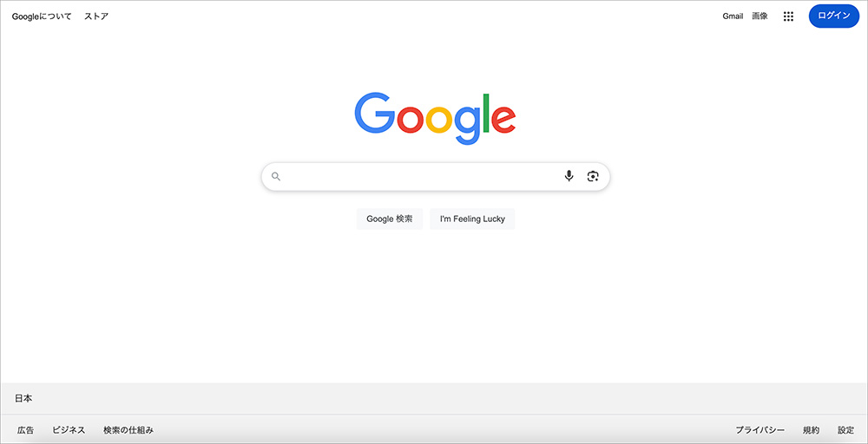The image size is (868, 444).
Task: Open the Google apps grid icon
Action: 788,16
